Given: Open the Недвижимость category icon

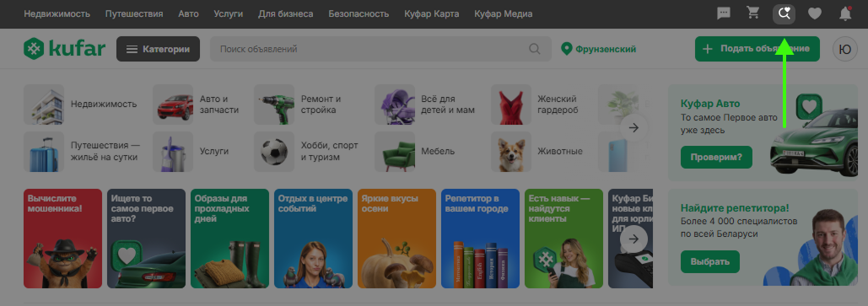Looking at the screenshot, I should [44, 104].
